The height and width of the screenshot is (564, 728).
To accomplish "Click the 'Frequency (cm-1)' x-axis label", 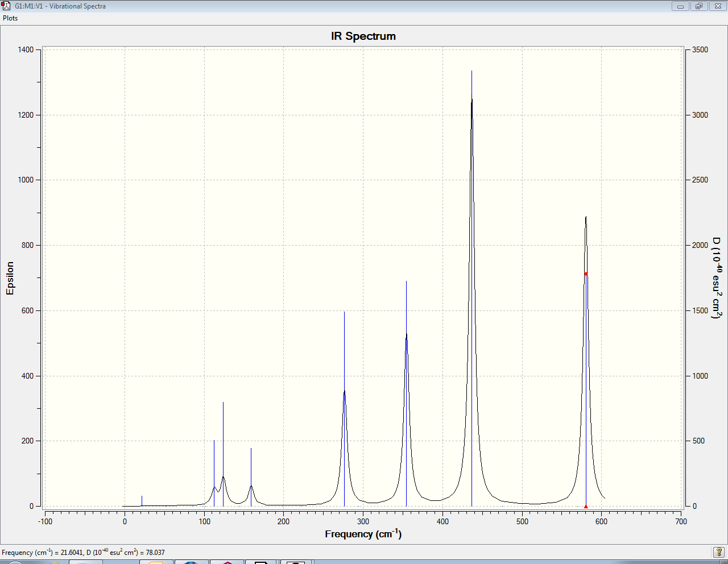I will point(363,534).
